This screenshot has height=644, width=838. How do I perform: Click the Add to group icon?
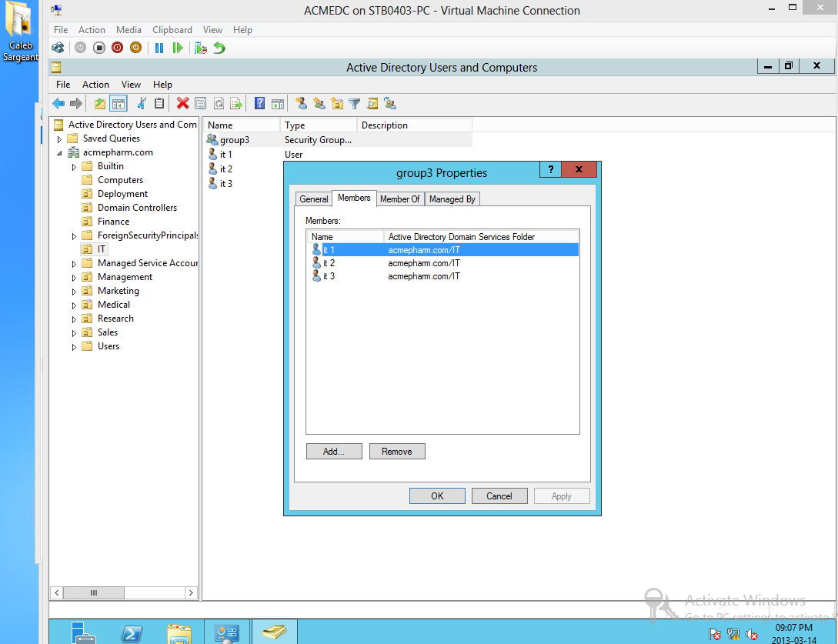click(x=390, y=103)
